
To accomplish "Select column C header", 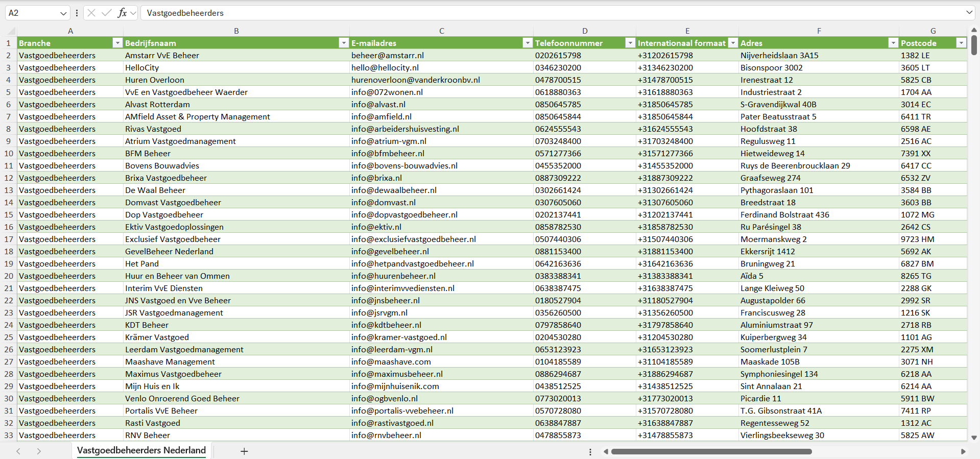I will coord(441,31).
